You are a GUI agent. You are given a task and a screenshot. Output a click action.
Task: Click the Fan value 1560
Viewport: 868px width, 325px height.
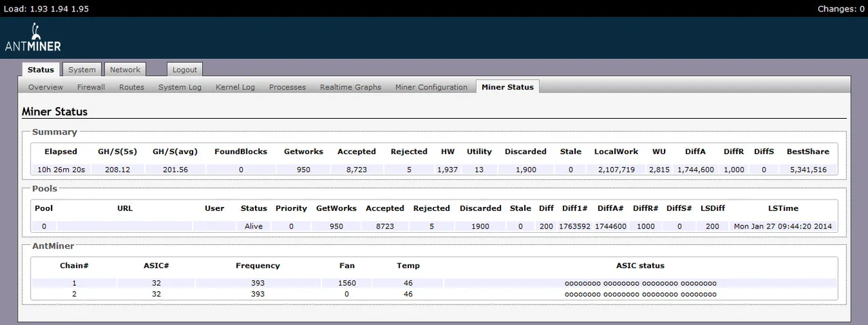347,283
